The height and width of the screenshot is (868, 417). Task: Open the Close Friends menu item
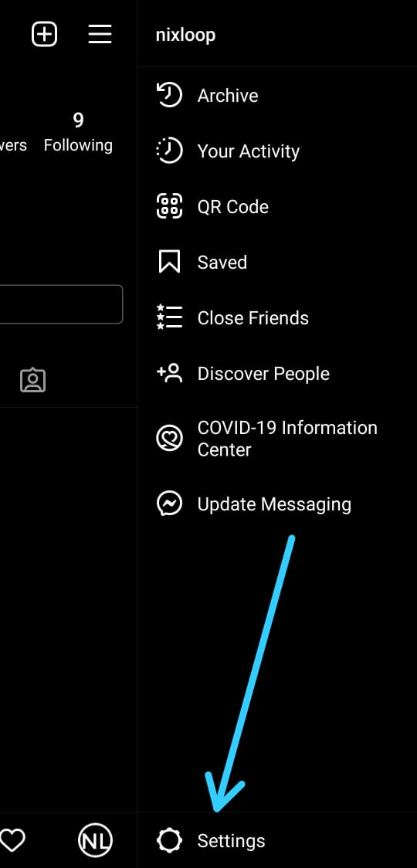277,317
